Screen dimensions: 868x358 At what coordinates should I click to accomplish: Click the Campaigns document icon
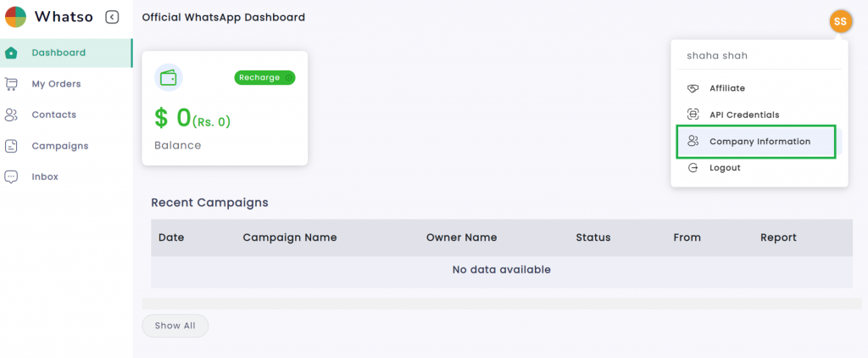pyautogui.click(x=11, y=146)
